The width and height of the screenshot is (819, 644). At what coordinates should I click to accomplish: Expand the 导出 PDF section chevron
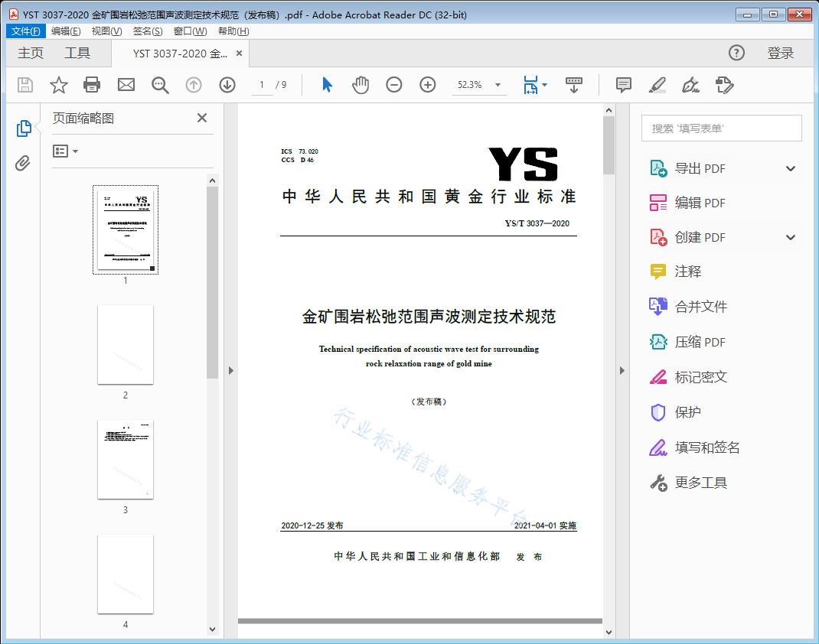(791, 168)
